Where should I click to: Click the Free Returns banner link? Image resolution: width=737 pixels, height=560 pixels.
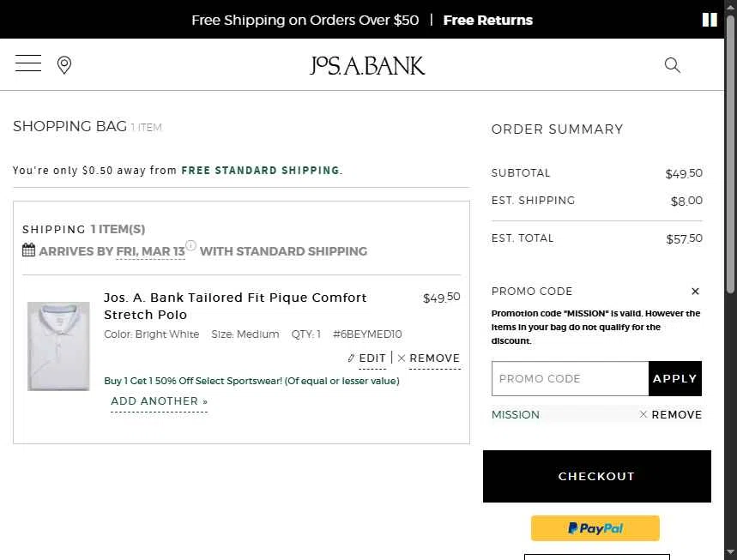(x=487, y=20)
